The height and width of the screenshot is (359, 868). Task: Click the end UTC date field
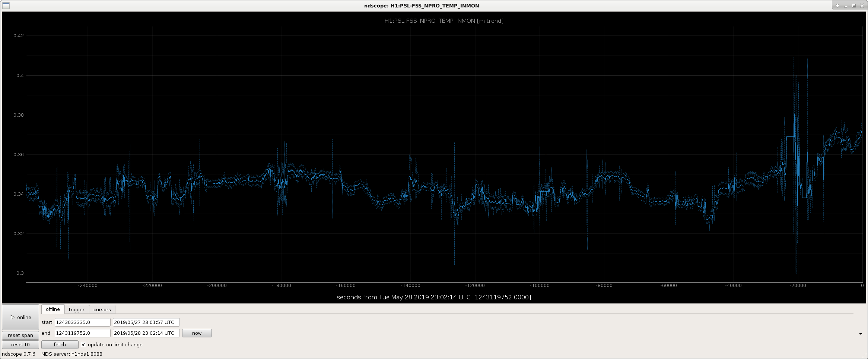click(x=146, y=333)
